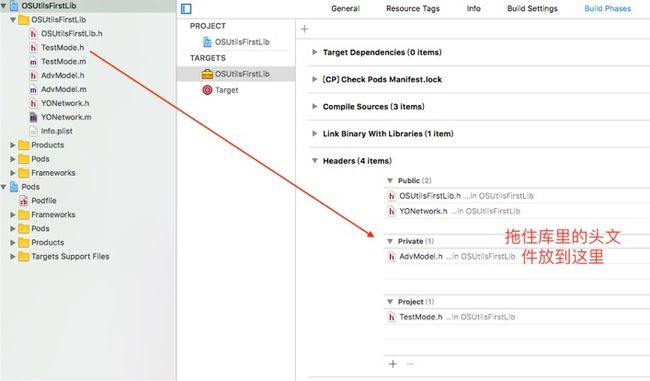650x381 pixels.
Task: Select Info.plist in the navigator
Action: click(56, 131)
